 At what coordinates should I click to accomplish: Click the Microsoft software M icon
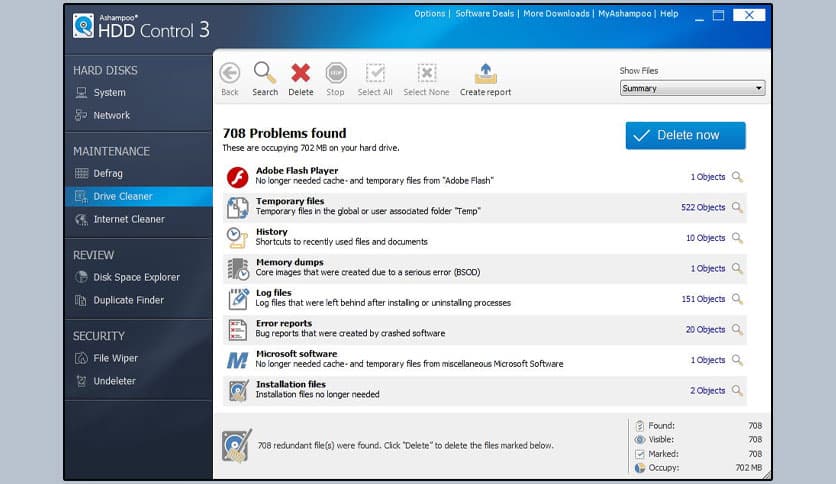[x=237, y=361]
